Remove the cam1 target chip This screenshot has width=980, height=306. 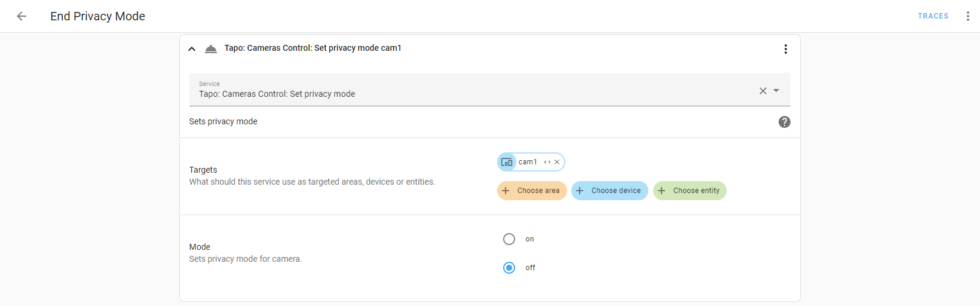[557, 162]
